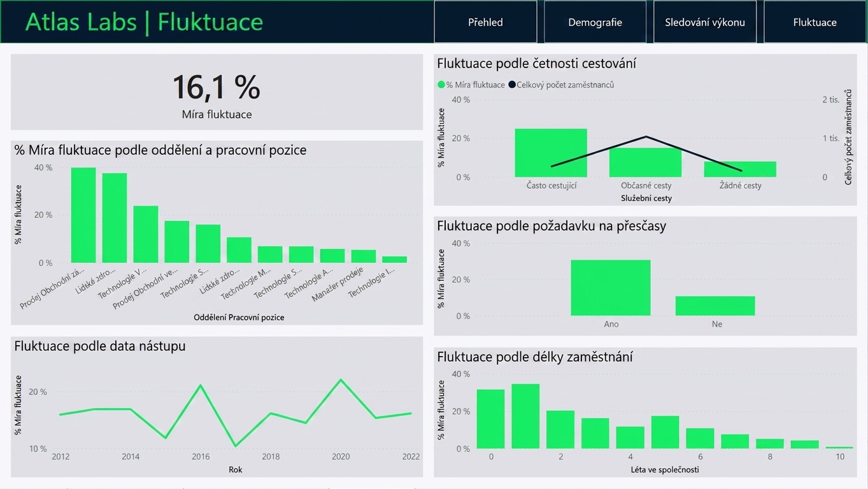Select the bar for 6 years at company
Viewport: 868px width, 489px height.
coord(700,439)
